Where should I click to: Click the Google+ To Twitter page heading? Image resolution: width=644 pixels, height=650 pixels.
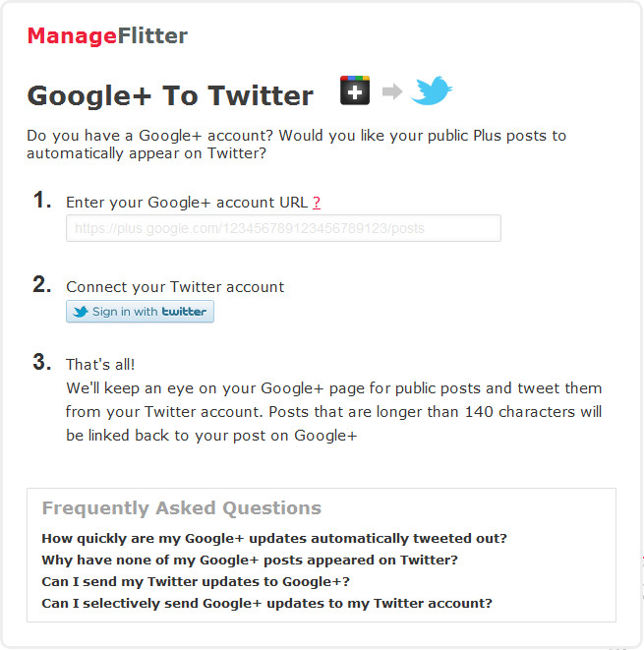point(170,96)
